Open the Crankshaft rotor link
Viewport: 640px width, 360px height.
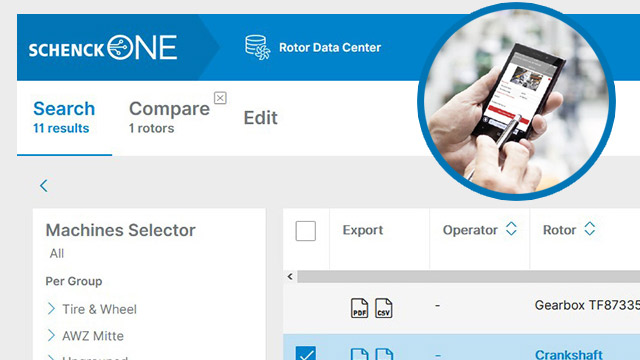[569, 354]
